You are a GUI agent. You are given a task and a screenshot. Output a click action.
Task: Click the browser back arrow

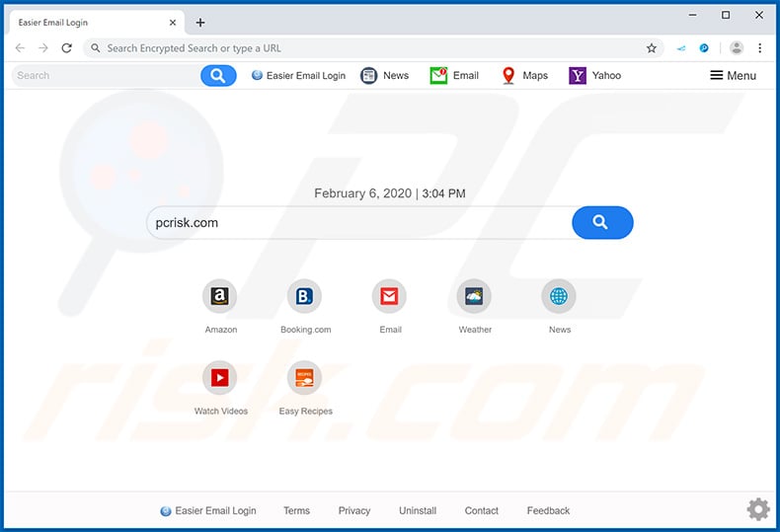click(x=20, y=48)
